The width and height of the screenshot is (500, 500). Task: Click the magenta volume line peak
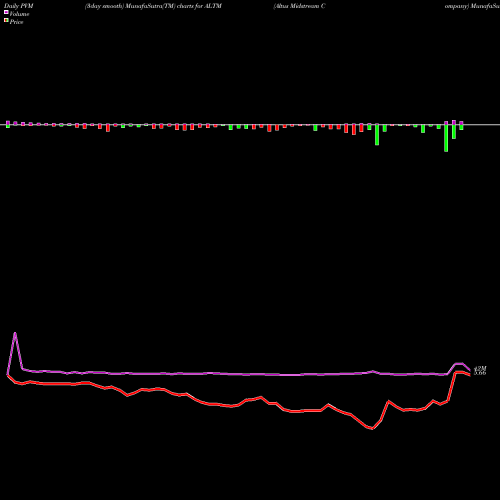click(15, 333)
